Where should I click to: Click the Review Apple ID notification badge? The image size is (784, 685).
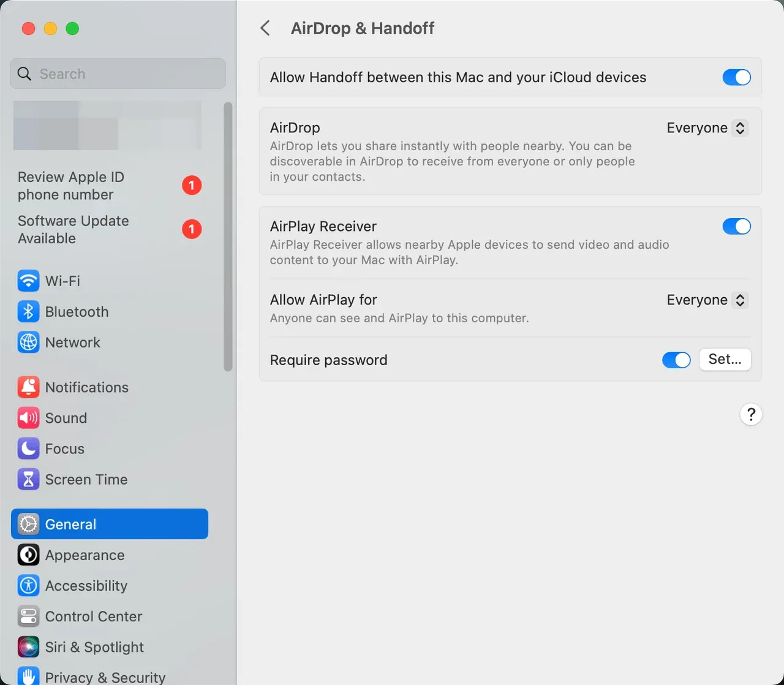[192, 185]
